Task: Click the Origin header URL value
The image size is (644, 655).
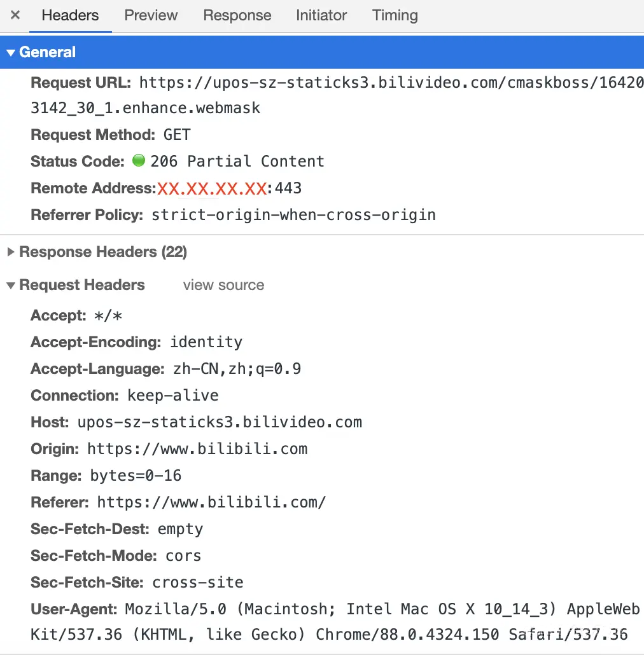Action: click(x=197, y=449)
